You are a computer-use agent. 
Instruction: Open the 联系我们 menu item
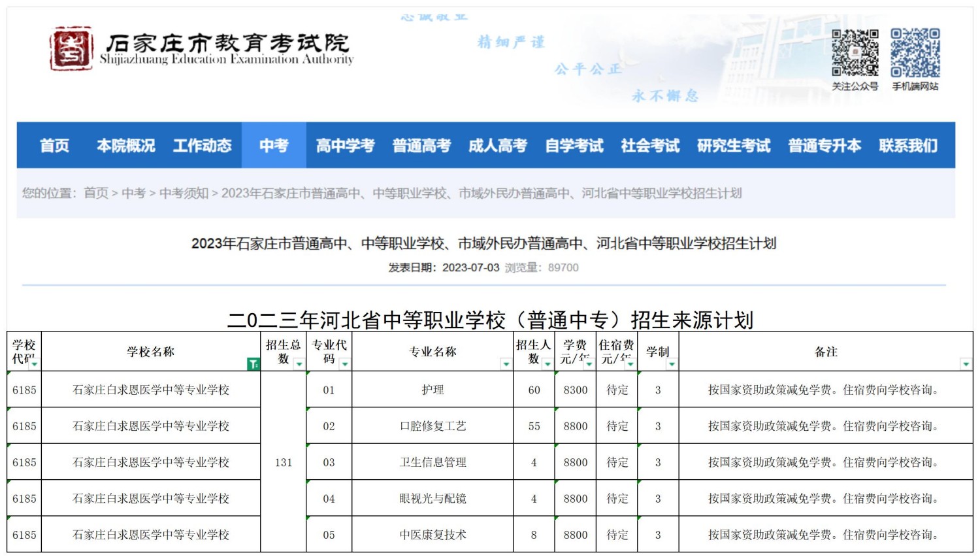[x=907, y=145]
